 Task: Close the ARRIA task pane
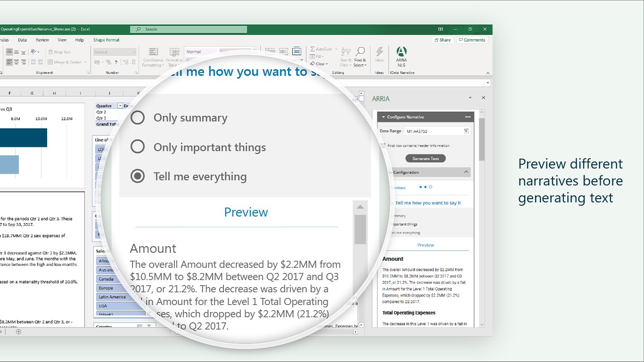pos(483,98)
